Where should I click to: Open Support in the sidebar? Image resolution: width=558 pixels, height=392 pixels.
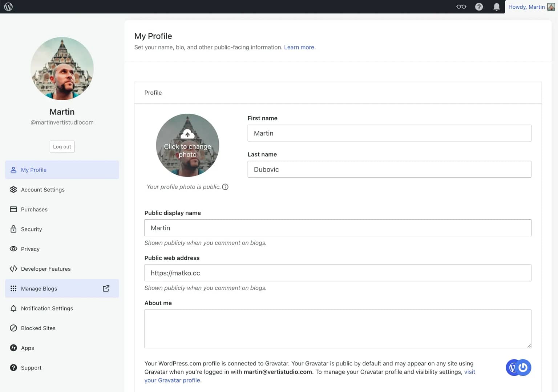click(x=62, y=368)
